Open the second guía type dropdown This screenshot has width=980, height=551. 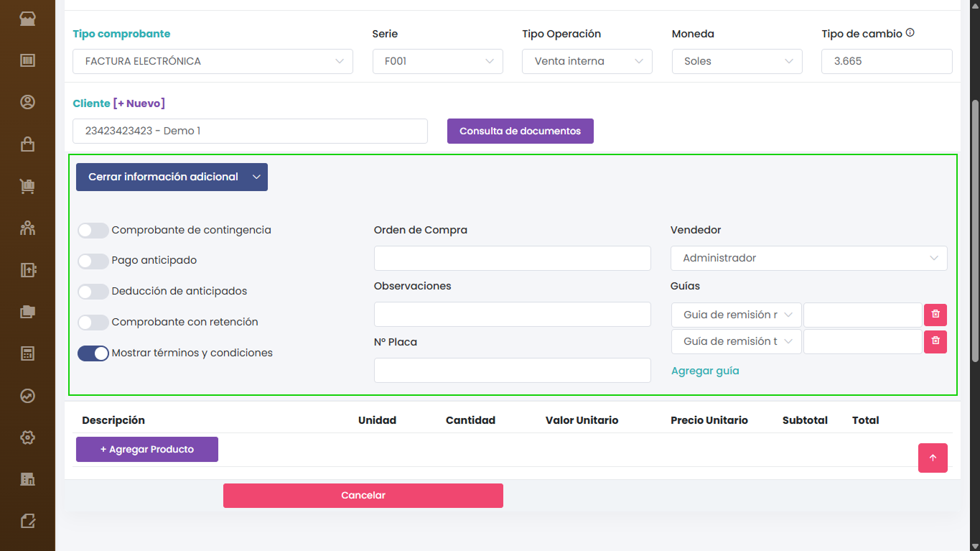(x=737, y=341)
